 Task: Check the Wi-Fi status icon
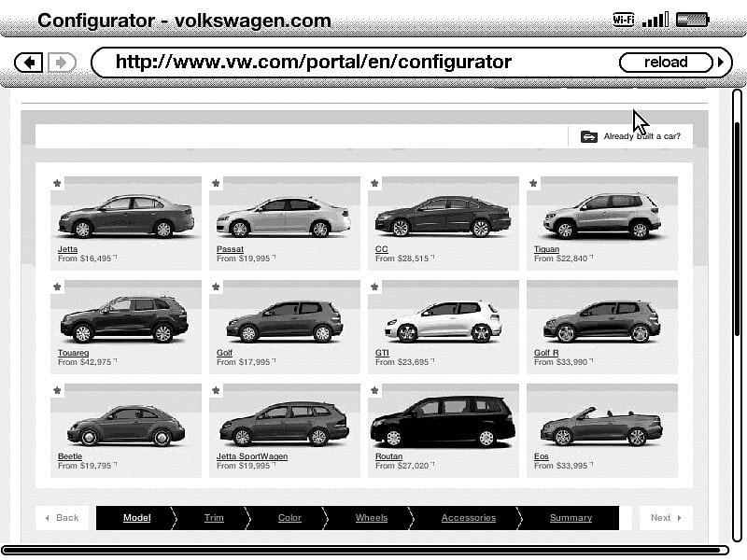(x=624, y=20)
